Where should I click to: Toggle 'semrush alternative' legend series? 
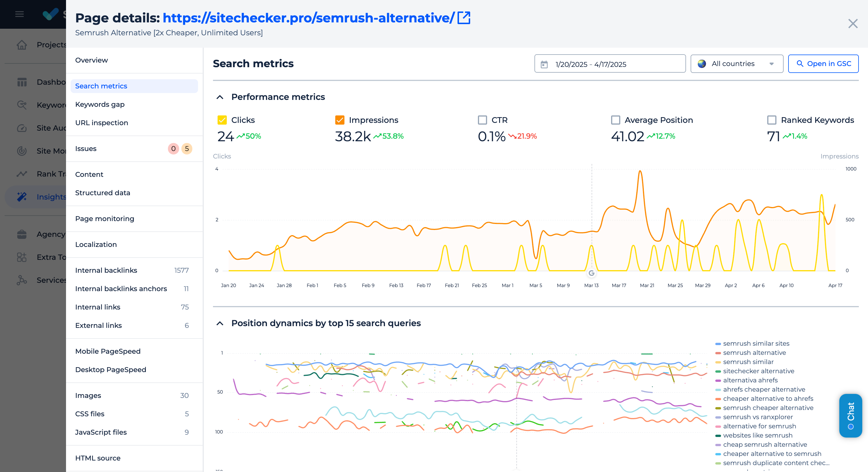[751, 353]
